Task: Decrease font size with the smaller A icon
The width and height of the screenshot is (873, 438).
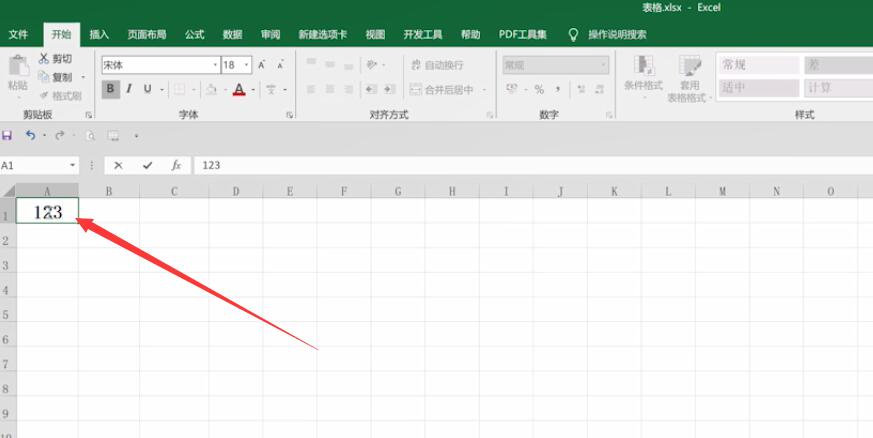Action: point(280,65)
